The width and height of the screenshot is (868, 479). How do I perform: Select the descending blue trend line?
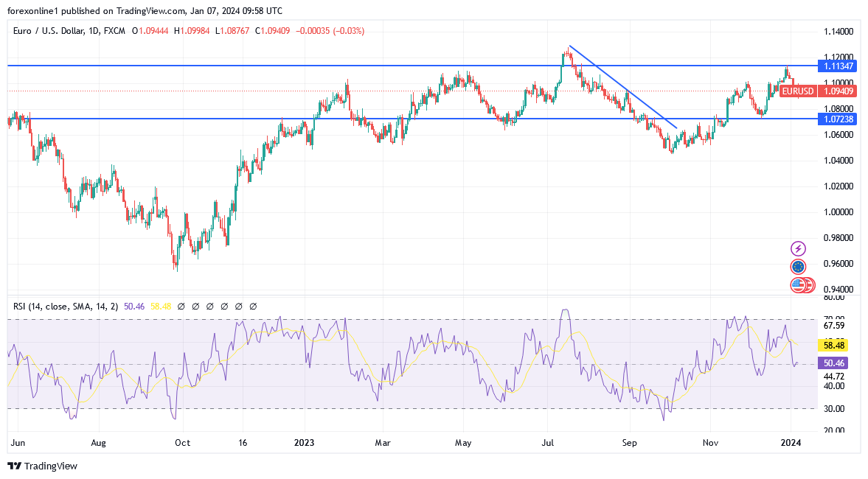click(x=623, y=87)
